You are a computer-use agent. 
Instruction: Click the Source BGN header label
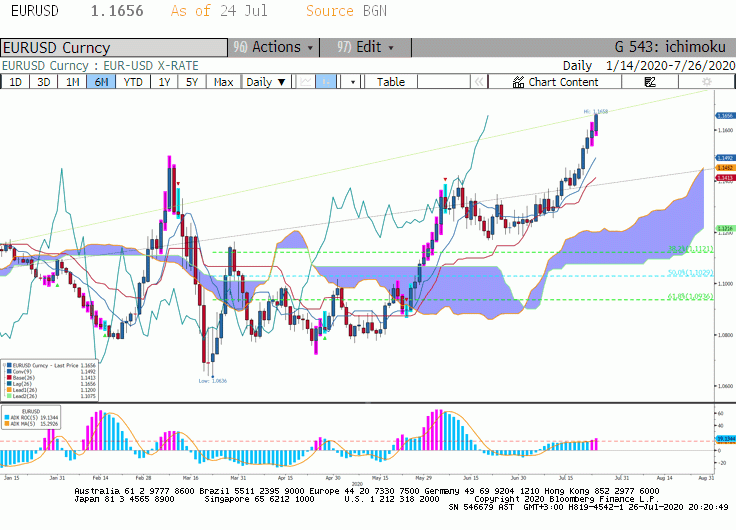(x=346, y=11)
